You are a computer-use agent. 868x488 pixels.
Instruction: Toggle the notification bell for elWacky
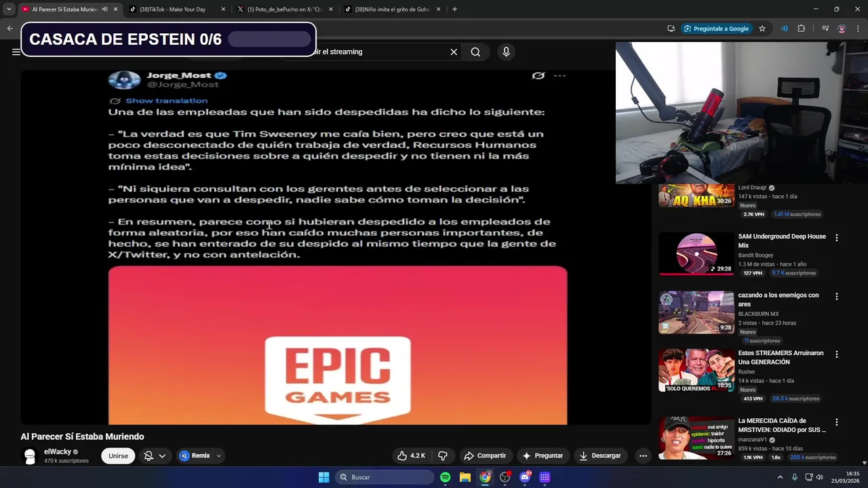pos(149,456)
